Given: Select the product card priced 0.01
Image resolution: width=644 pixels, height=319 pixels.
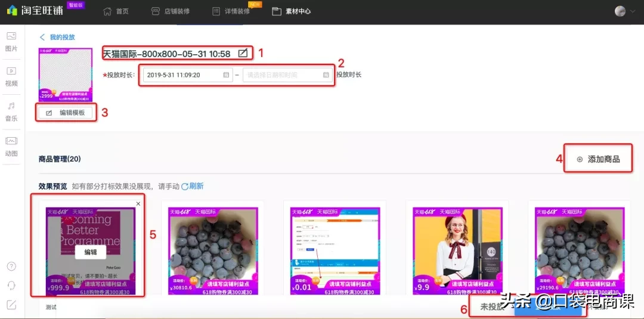Looking at the screenshot, I should [335, 251].
